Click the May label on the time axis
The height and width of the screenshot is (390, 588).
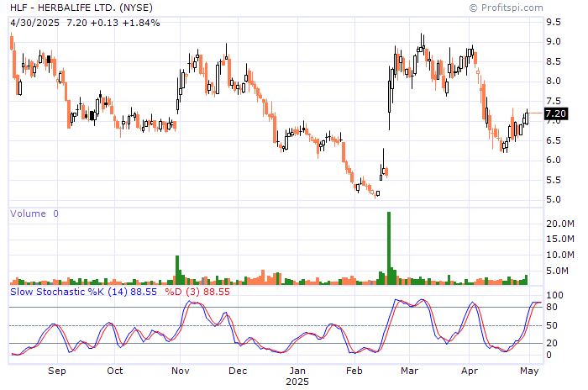[529, 371]
